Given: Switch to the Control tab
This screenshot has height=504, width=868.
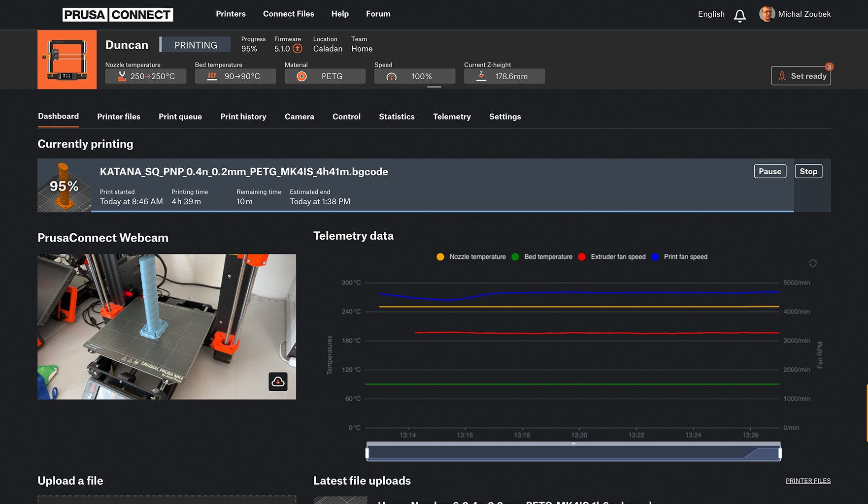Looking at the screenshot, I should click(x=346, y=117).
